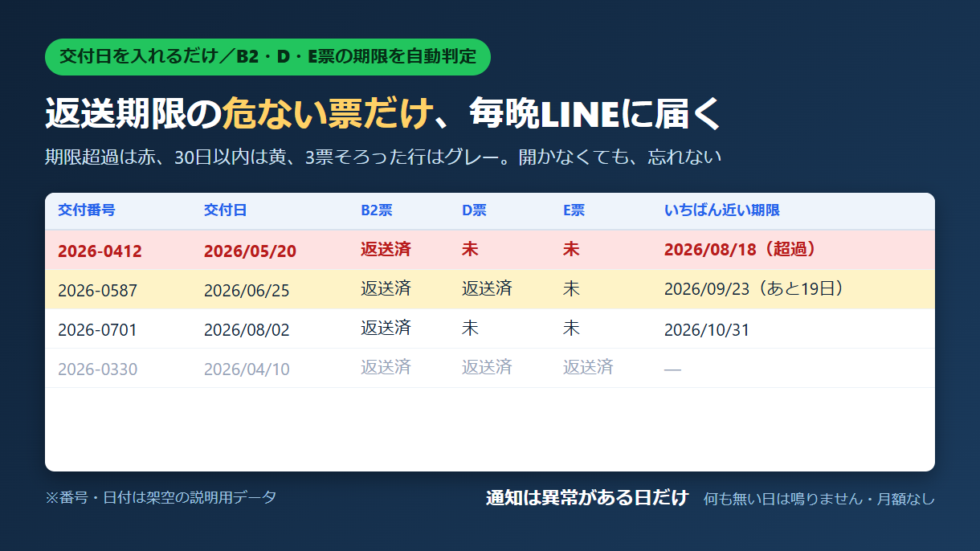The image size is (980, 551).
Task: Click the headline 返送期限の危ない票だけ、毎晩LINEに届く
Action: 384,113
